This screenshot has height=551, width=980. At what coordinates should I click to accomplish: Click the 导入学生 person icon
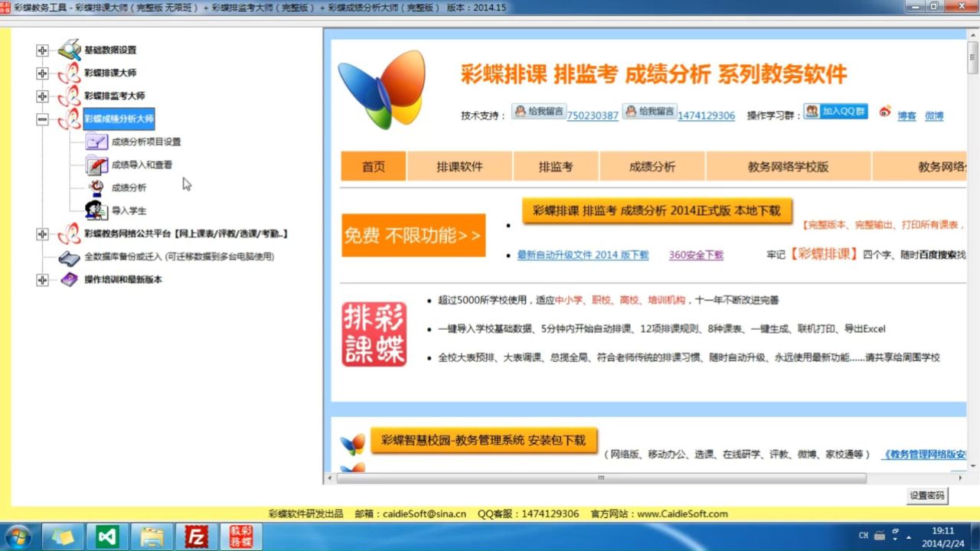(x=96, y=210)
